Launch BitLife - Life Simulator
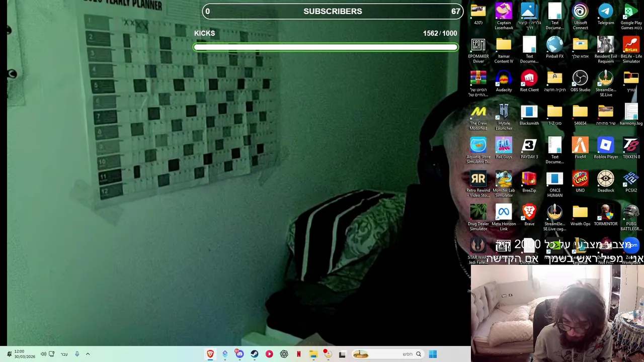The width and height of the screenshot is (644, 362). pyautogui.click(x=631, y=50)
